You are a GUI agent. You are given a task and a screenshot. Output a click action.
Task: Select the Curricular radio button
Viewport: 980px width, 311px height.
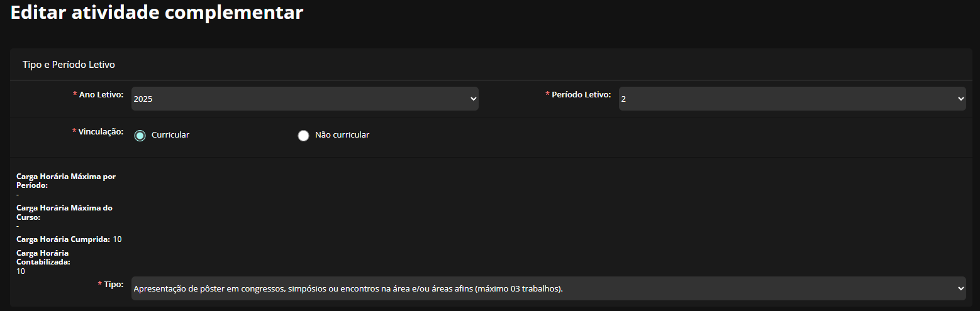coord(140,135)
